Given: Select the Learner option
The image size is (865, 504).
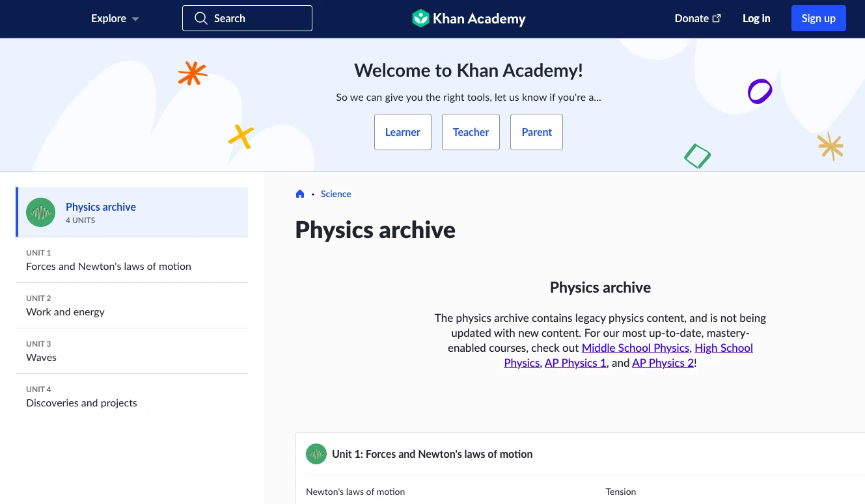Looking at the screenshot, I should tap(402, 132).
